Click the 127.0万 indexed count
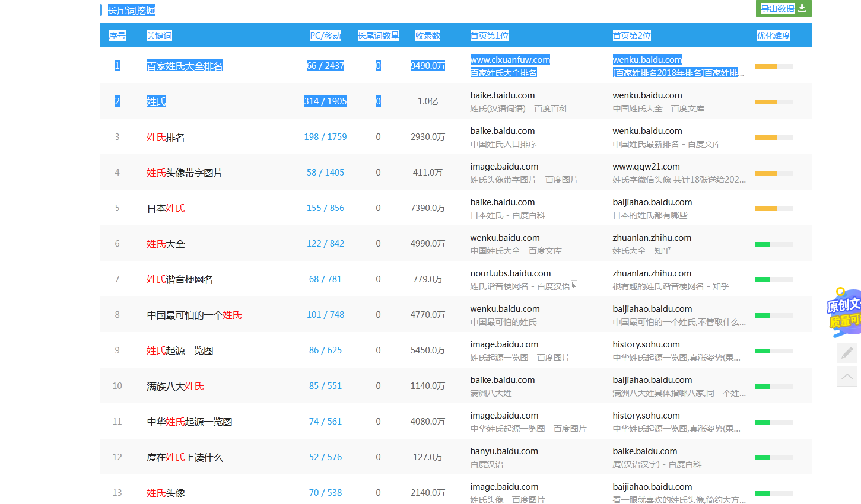 click(428, 457)
